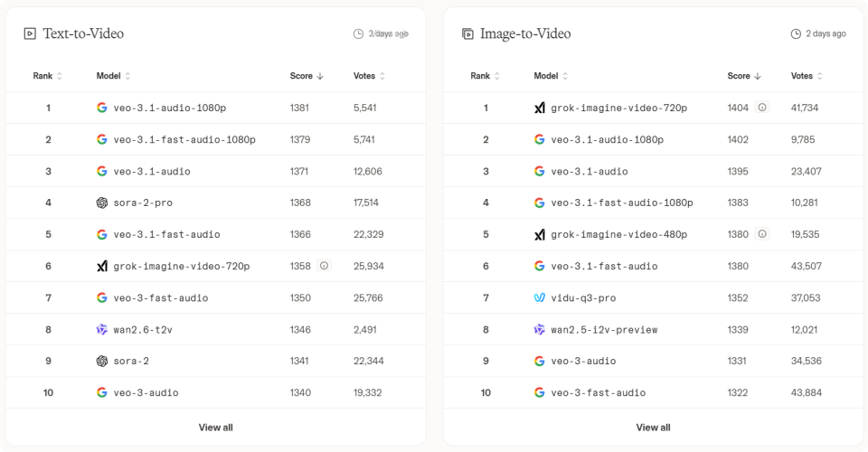Click the Image-to-Video '2 days ago' timestamp

(818, 33)
